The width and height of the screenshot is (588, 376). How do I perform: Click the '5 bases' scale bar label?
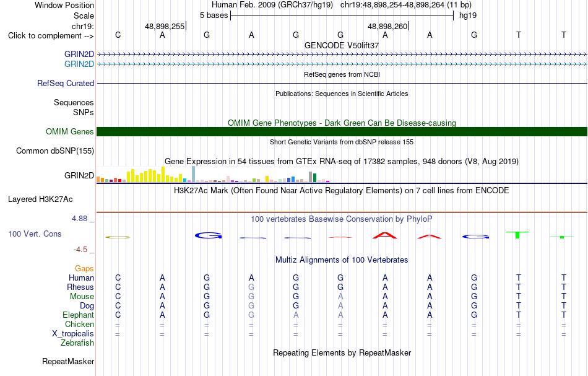(x=214, y=15)
